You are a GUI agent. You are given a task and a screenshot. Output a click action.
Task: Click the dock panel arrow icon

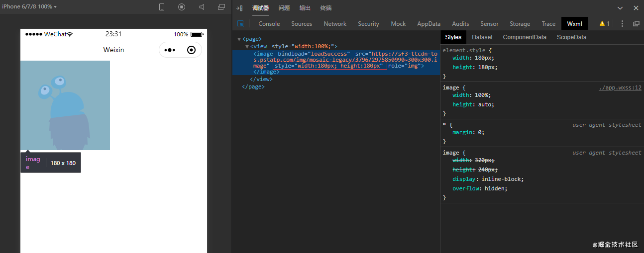239,8
